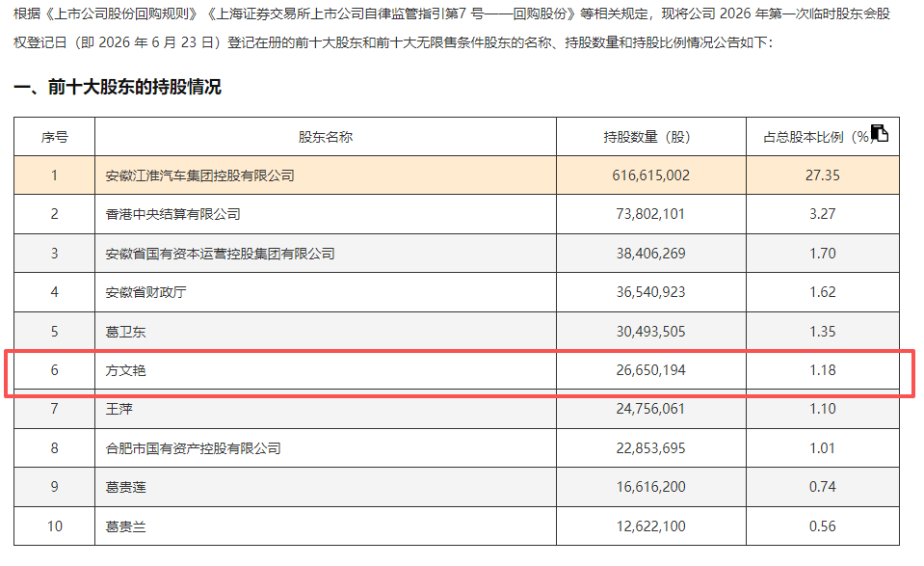
Task: Click 葛贵兰 shareholder name
Action: pyautogui.click(x=125, y=526)
